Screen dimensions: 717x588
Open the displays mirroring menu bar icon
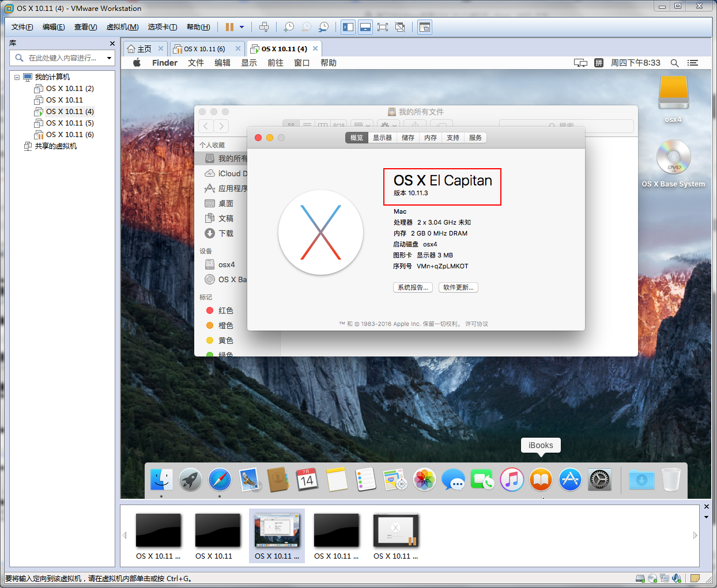[x=580, y=63]
